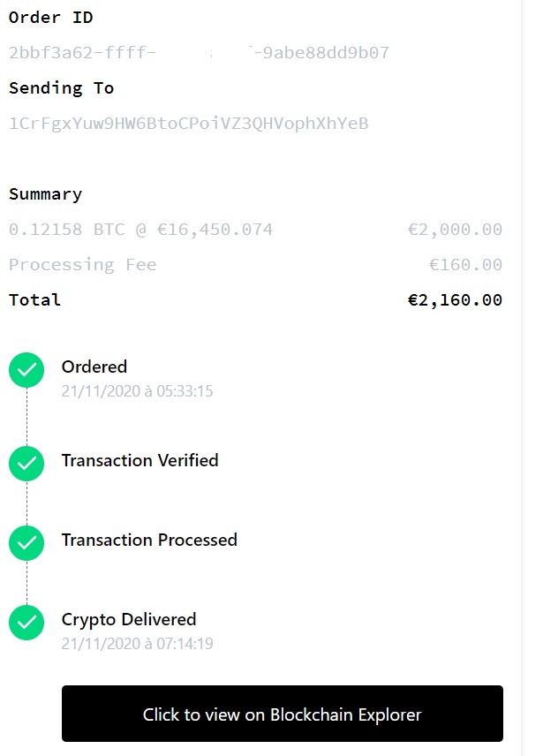The width and height of the screenshot is (543, 756).
Task: Click the Transaction Processed step label
Action: pyautogui.click(x=149, y=540)
